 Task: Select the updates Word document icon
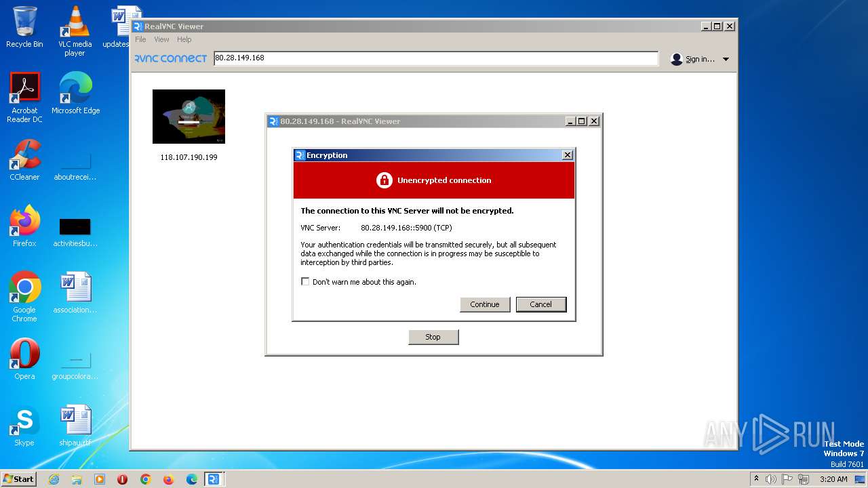[x=121, y=27]
